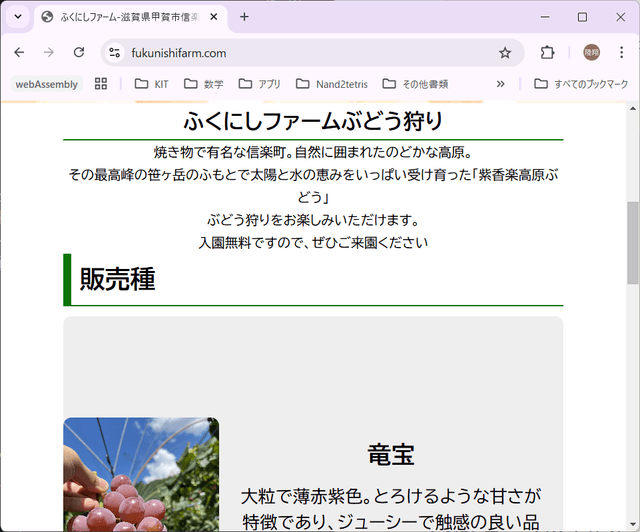The height and width of the screenshot is (532, 640).
Task: Select the ふくにしファーム browser tab
Action: click(x=131, y=17)
